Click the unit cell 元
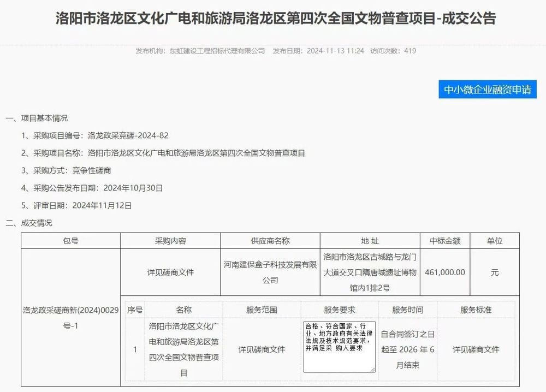The height and width of the screenshot is (392, 546). [x=495, y=272]
